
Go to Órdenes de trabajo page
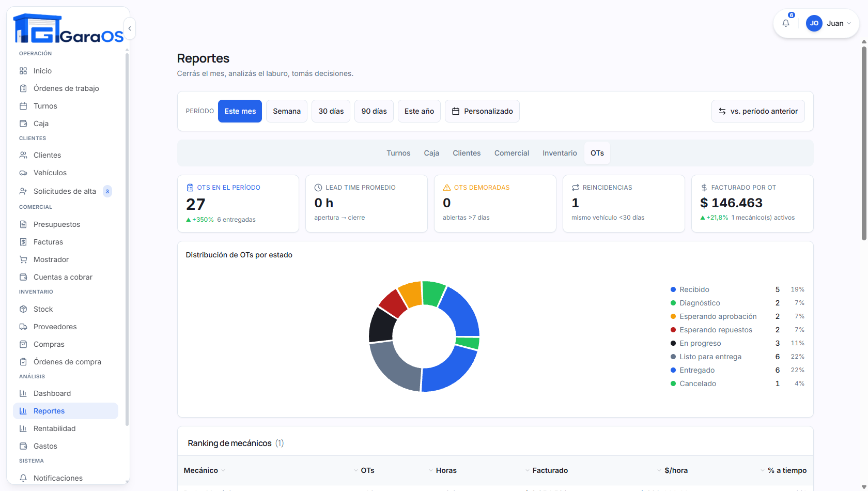coord(66,88)
